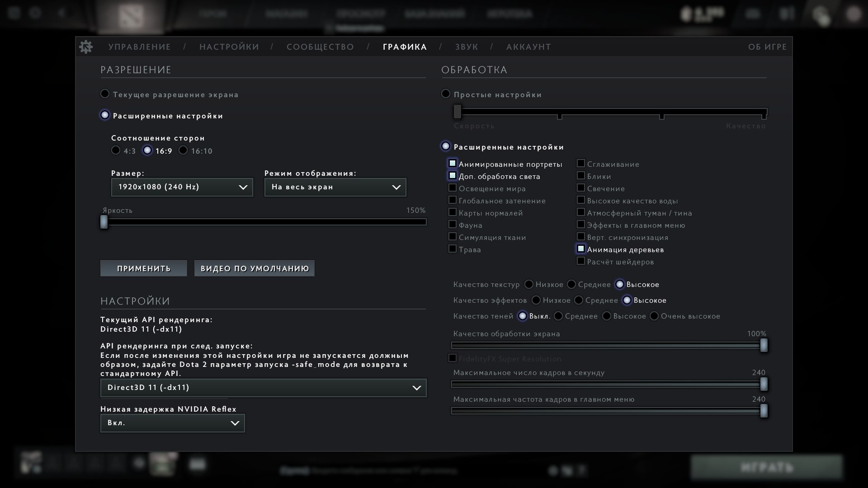Viewport: 868px width, 488px height.
Task: Open the NVIDIA Reflex dropdown
Action: click(172, 423)
